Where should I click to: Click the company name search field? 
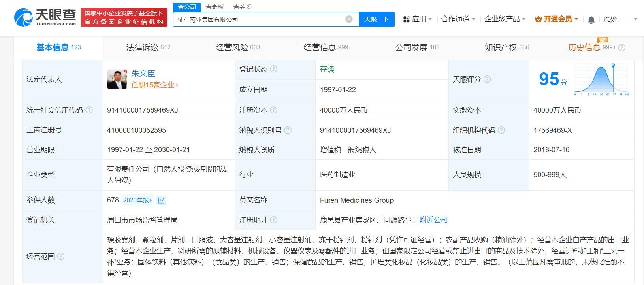[x=259, y=19]
